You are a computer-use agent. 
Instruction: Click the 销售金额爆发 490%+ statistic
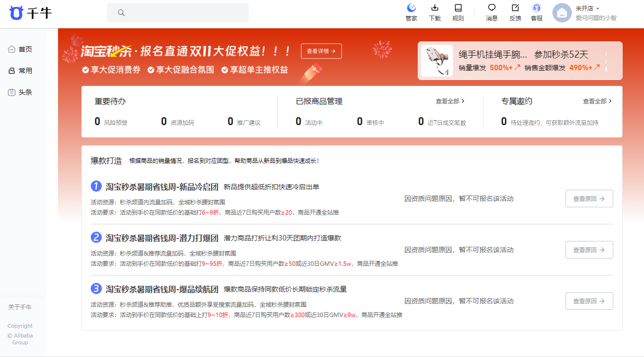click(563, 68)
